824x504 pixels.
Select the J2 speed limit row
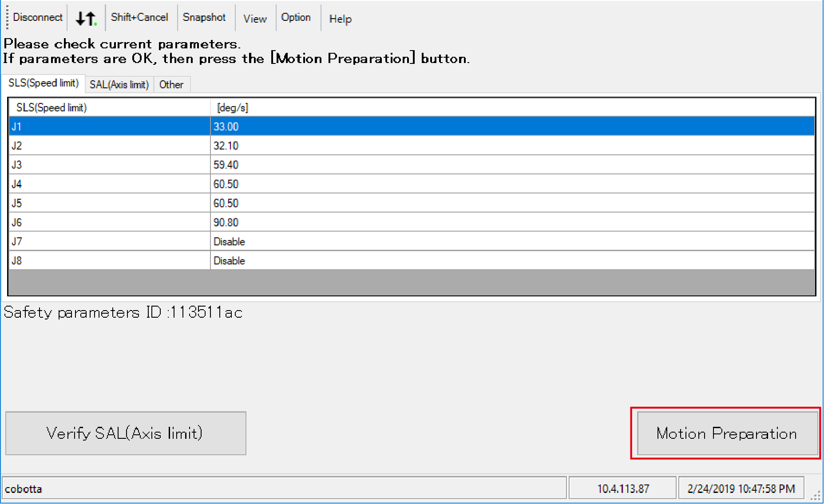109,146
